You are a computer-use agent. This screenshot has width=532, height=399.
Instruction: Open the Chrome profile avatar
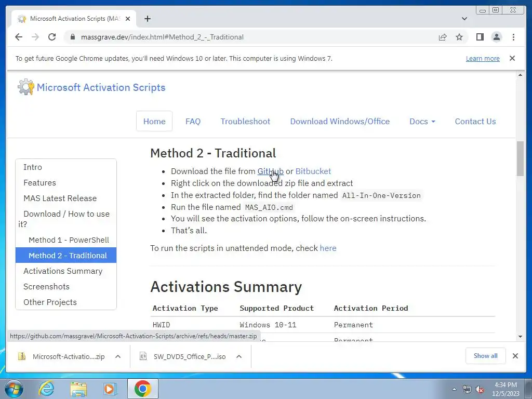coord(496,37)
